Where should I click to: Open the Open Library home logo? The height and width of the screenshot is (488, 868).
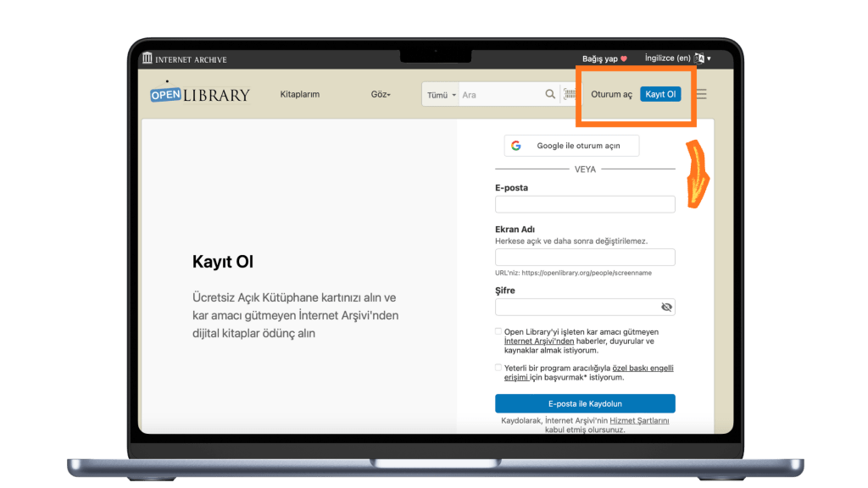[x=200, y=94]
